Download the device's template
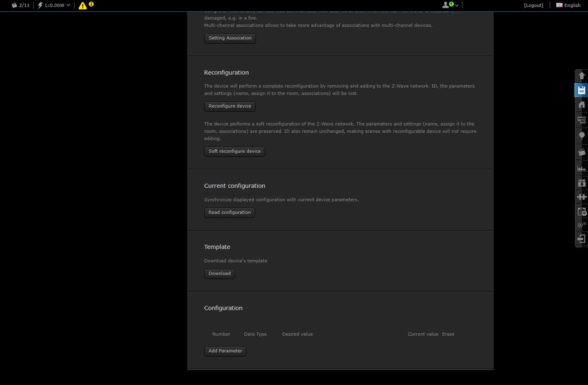 tap(219, 274)
